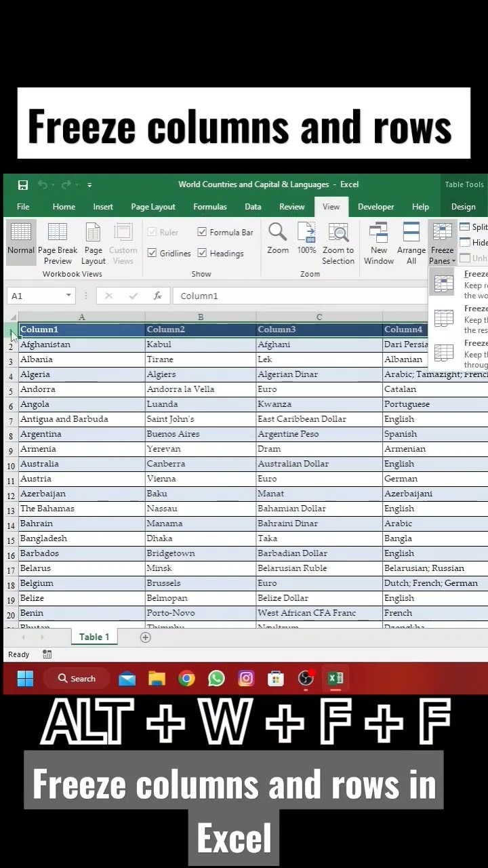Switch to Page Layout view

(x=94, y=244)
